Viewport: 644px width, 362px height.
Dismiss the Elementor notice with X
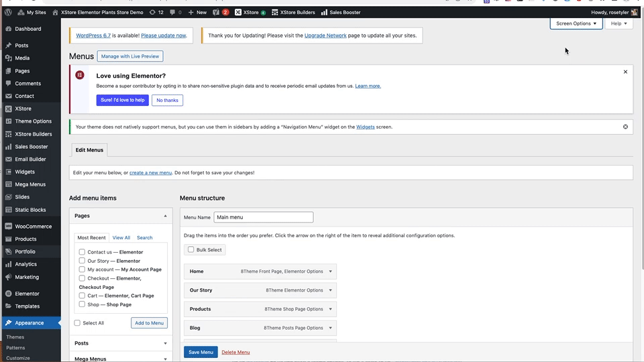pyautogui.click(x=625, y=72)
